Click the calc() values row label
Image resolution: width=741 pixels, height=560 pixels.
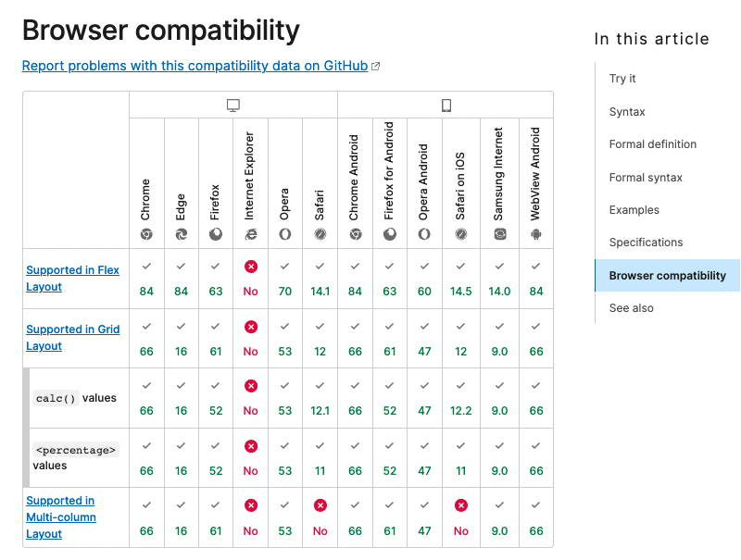pos(76,398)
